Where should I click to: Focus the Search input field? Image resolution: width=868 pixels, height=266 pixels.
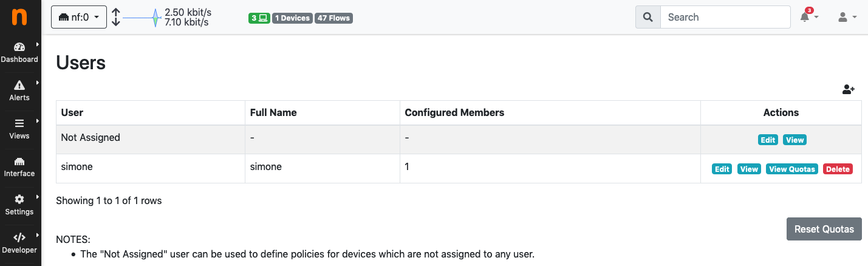(x=725, y=17)
